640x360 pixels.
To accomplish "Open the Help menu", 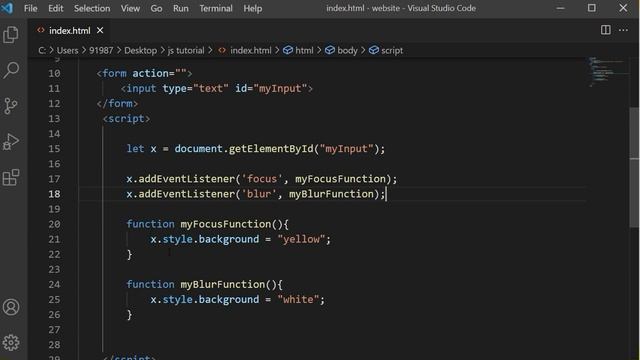I will (x=253, y=8).
